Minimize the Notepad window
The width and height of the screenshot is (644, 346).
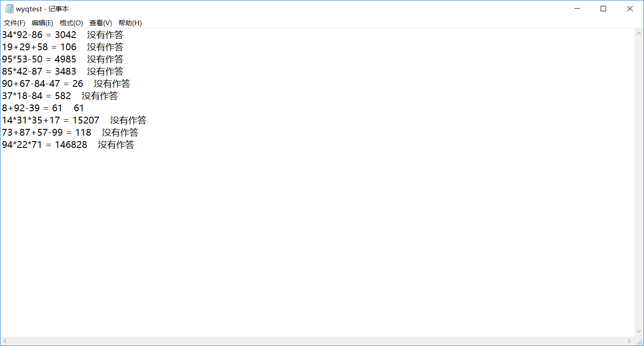[x=577, y=9]
